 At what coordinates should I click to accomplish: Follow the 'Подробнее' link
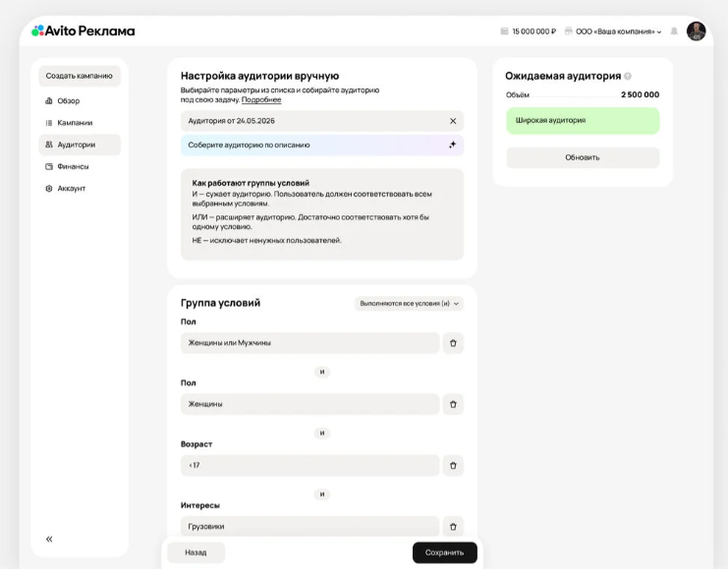point(261,99)
